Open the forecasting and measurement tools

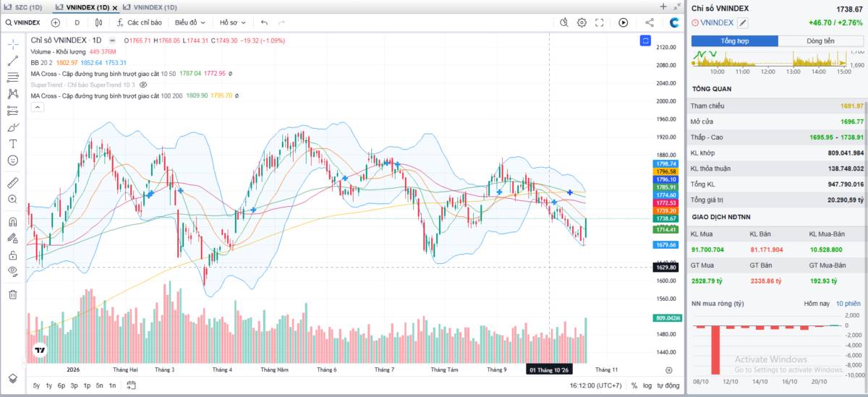pyautogui.click(x=13, y=111)
